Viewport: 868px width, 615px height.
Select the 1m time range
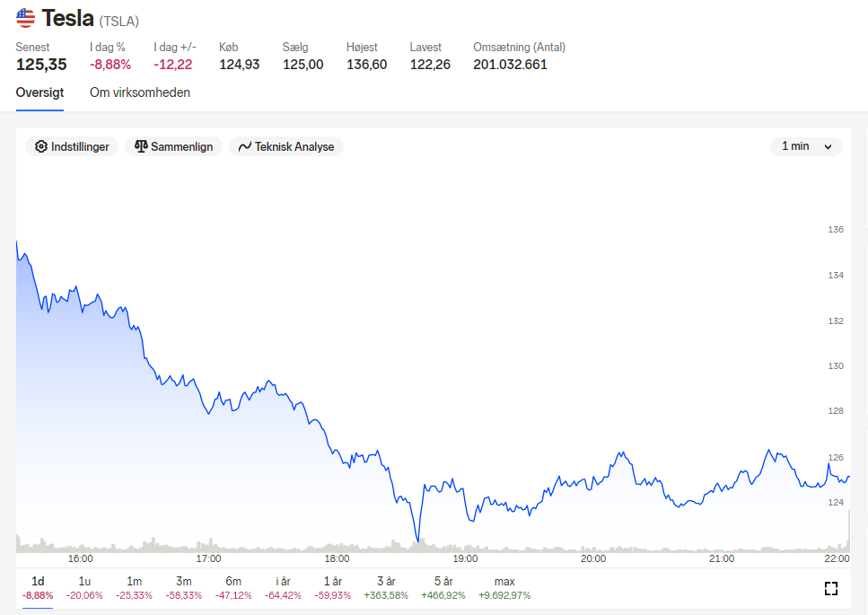pyautogui.click(x=134, y=588)
